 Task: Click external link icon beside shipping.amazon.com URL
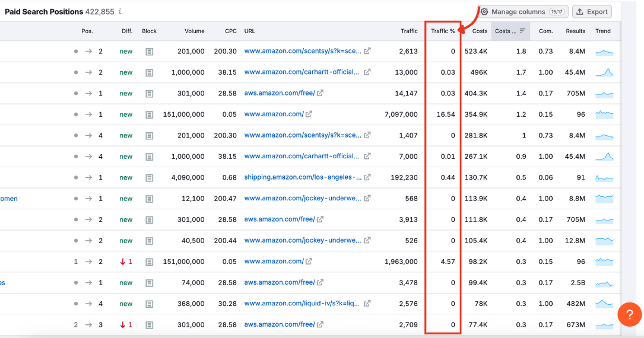(x=367, y=177)
